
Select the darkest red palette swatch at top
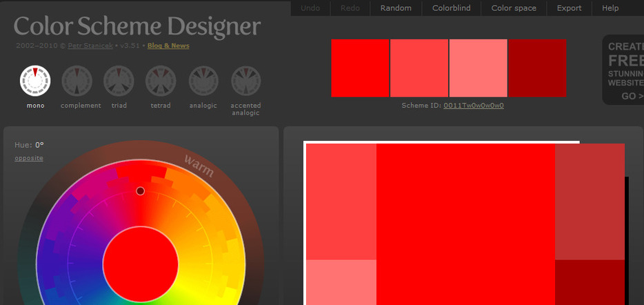pos(537,68)
